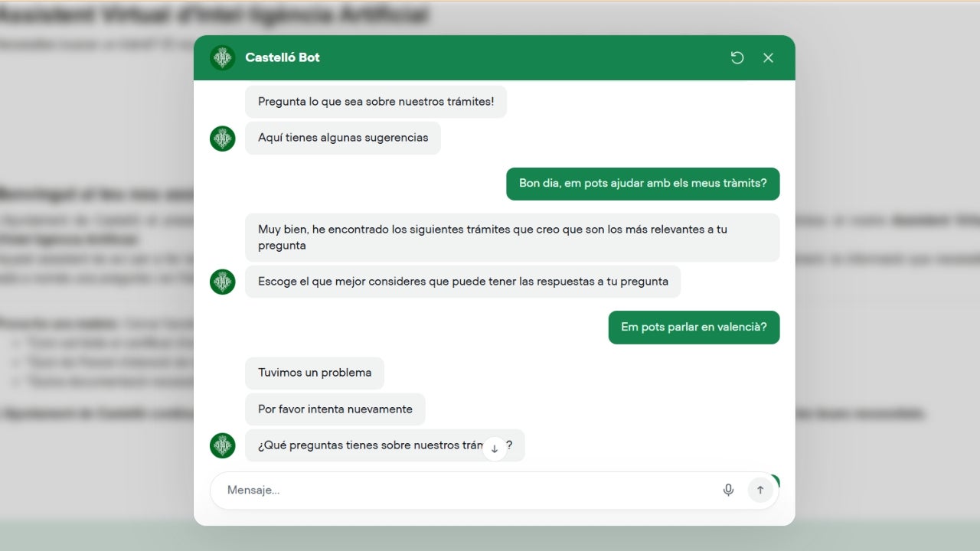Click the Castelló crest logo in header
980x551 pixels.
[223, 57]
